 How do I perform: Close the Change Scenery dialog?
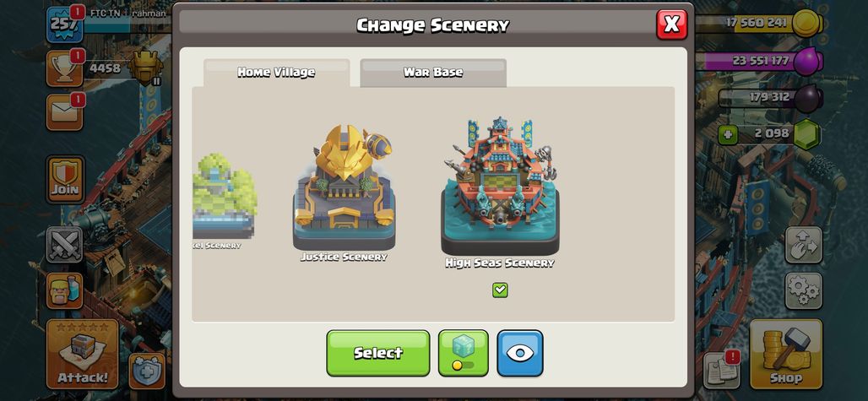(x=671, y=24)
